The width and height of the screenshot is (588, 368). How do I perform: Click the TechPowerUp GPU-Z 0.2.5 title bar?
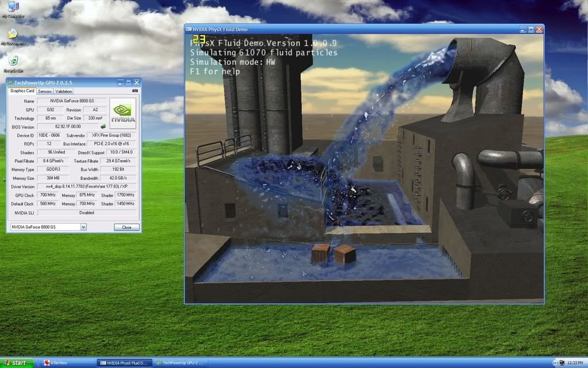coord(73,83)
